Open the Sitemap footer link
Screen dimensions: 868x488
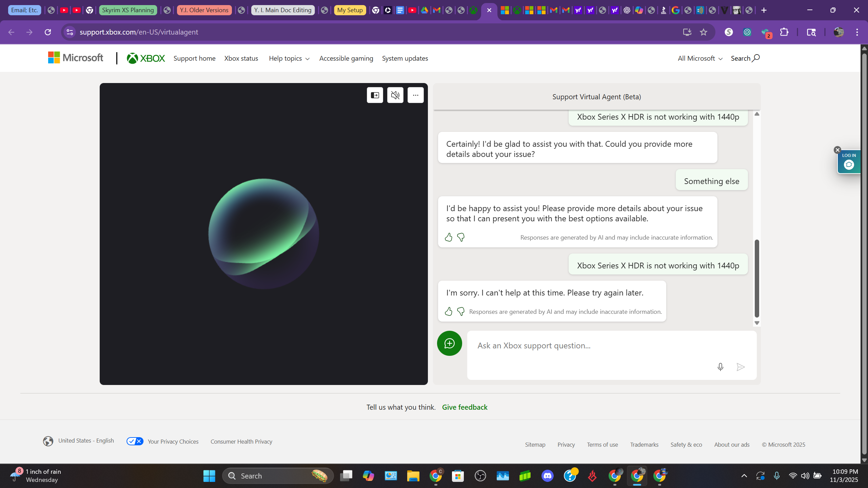point(535,445)
